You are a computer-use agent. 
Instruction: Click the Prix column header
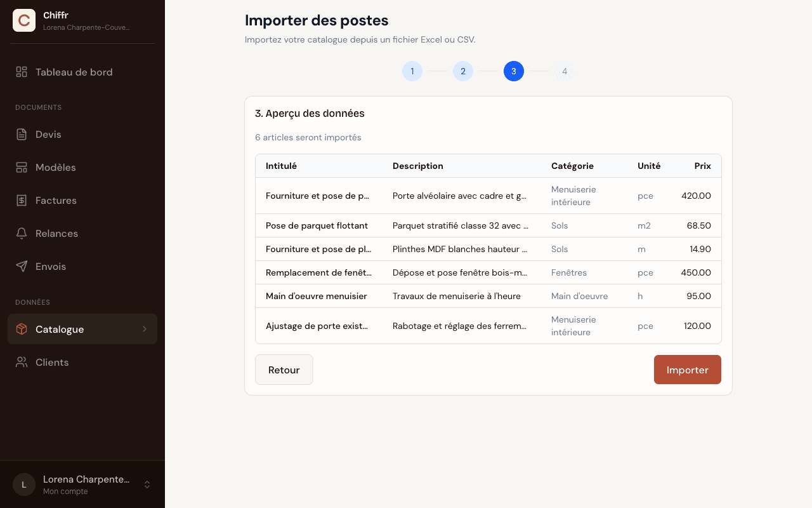(703, 166)
